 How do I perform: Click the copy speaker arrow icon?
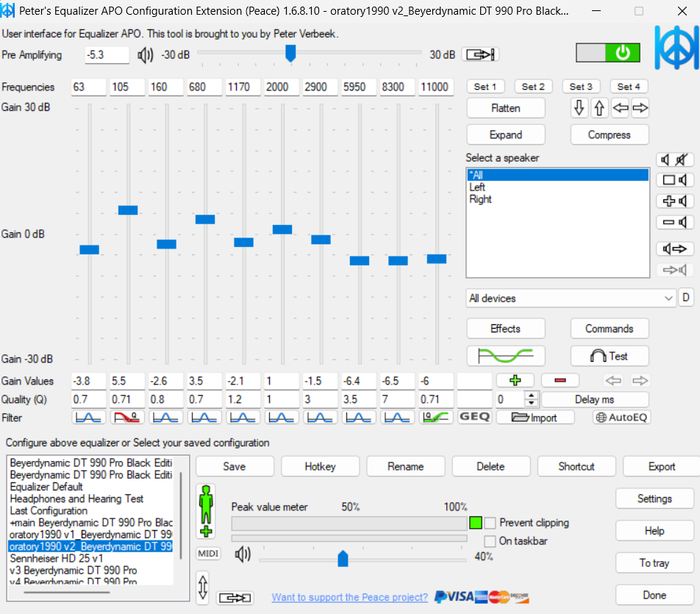(675, 249)
